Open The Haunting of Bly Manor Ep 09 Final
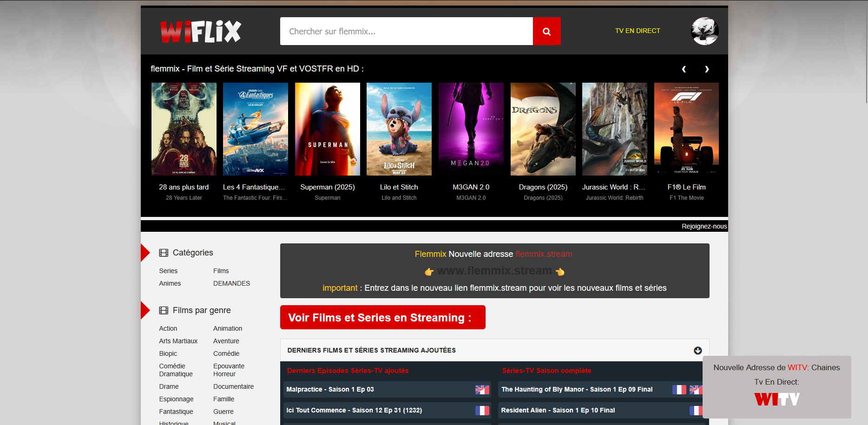 pyautogui.click(x=577, y=390)
